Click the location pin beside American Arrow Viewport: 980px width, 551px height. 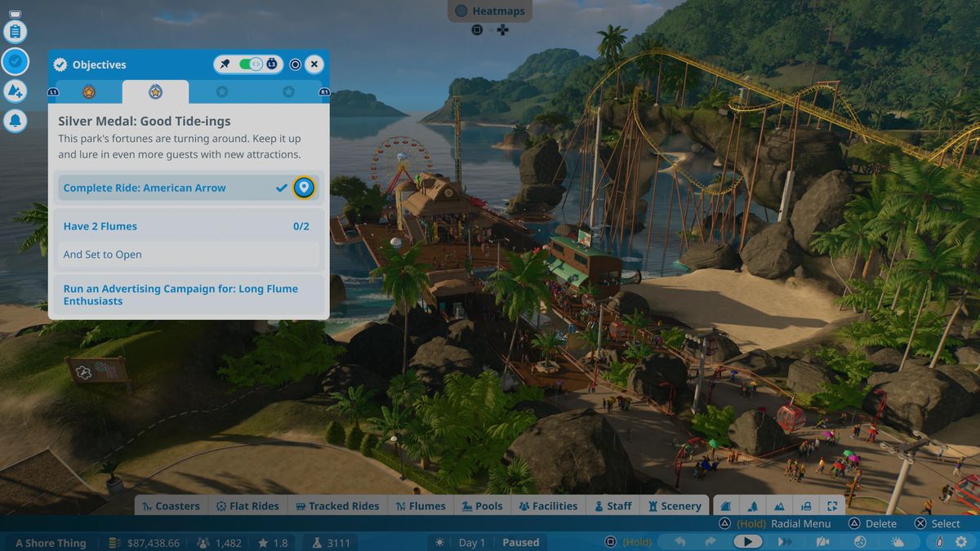[x=303, y=187]
